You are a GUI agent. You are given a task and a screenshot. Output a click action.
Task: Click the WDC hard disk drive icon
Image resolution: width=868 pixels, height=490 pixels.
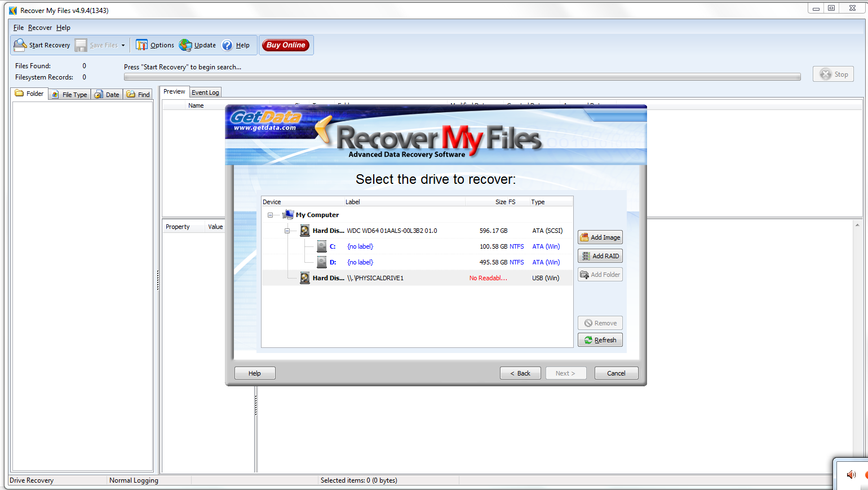pyautogui.click(x=305, y=231)
